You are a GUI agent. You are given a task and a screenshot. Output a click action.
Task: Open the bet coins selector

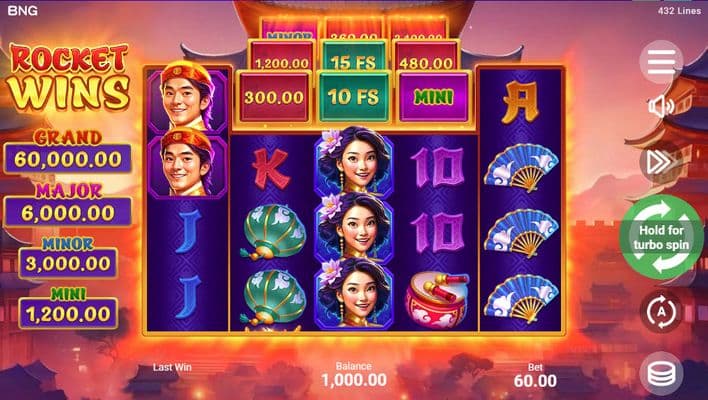tap(661, 373)
